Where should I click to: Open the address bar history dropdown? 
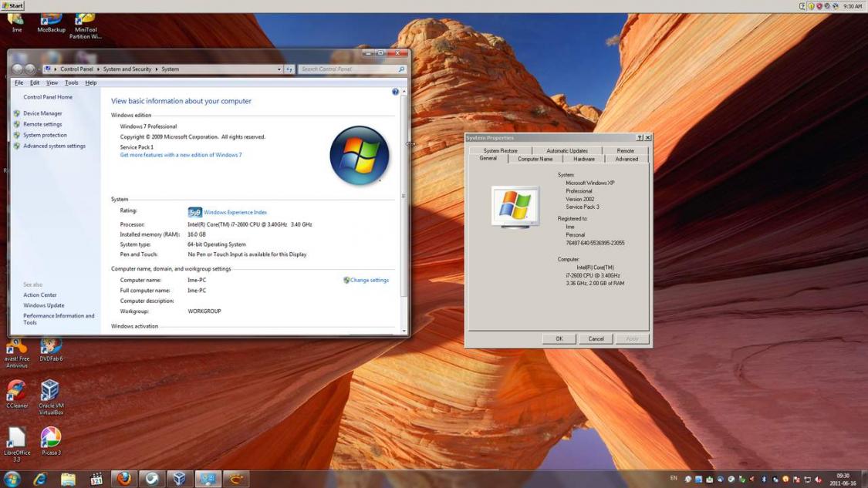279,69
